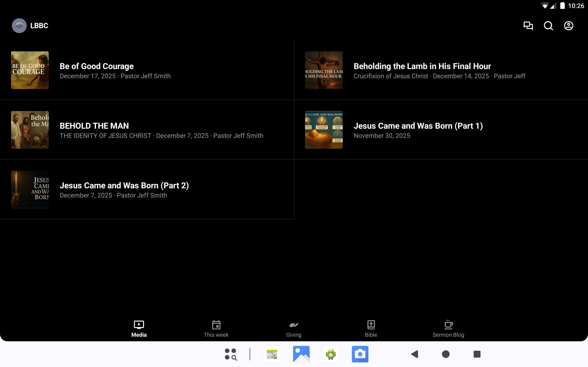Image resolution: width=588 pixels, height=367 pixels.
Task: Open Beholding the Lamb sermon title
Action: tap(422, 66)
